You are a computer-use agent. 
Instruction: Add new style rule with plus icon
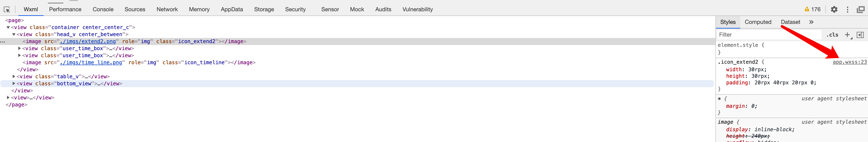(x=847, y=35)
